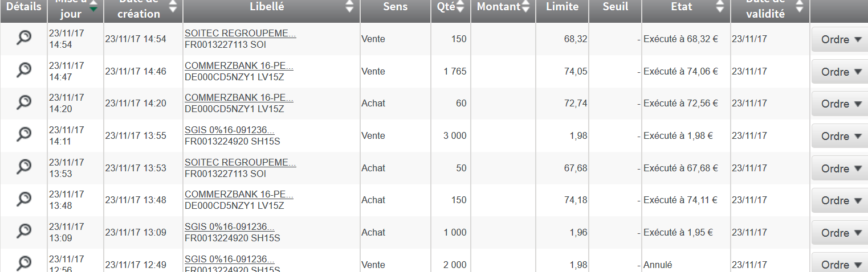Follow COMMERZBANK 16-PE... link at 14:47
Screen dimensions: 868x272
click(239, 66)
